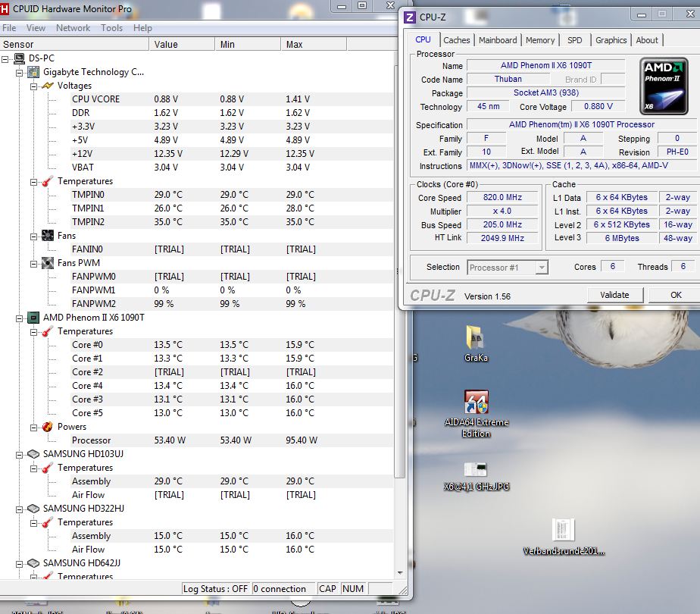Collapse the Fans tree node
The width and height of the screenshot is (700, 614).
tap(33, 237)
